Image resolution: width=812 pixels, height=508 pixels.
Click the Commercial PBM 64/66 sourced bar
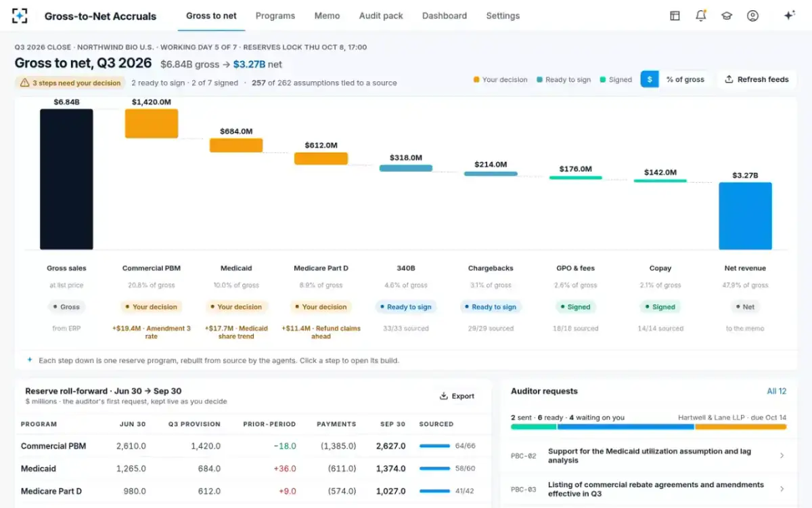(434, 446)
